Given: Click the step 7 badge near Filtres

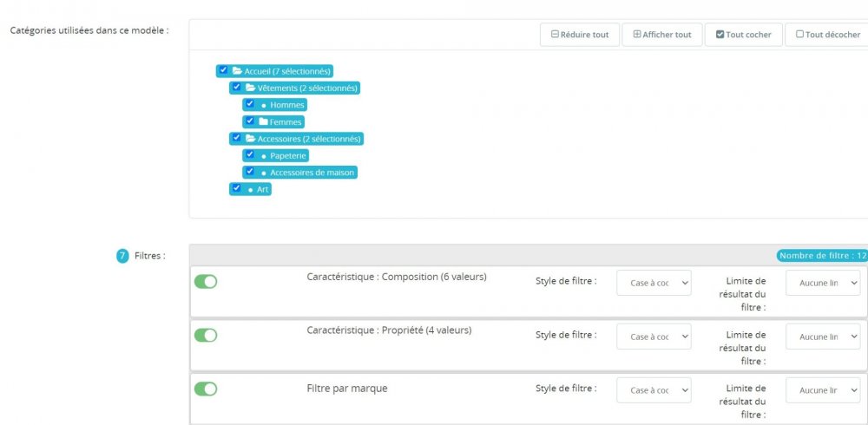Looking at the screenshot, I should tap(122, 256).
